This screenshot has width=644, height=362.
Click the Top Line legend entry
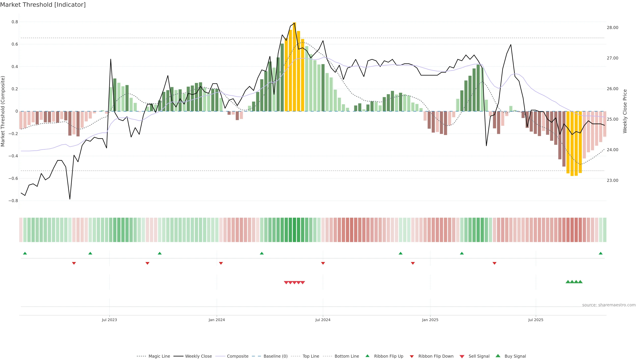click(x=311, y=356)
